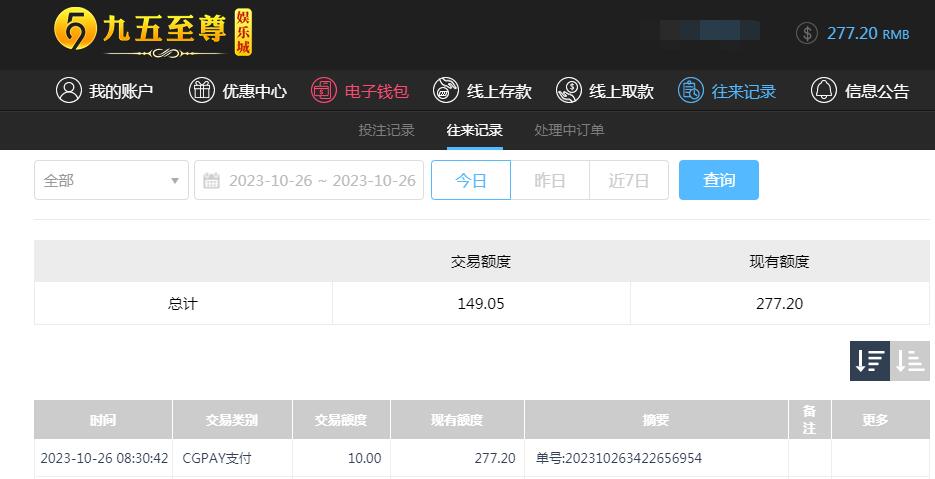935x479 pixels.
Task: Open the date range picker field
Action: (309, 180)
